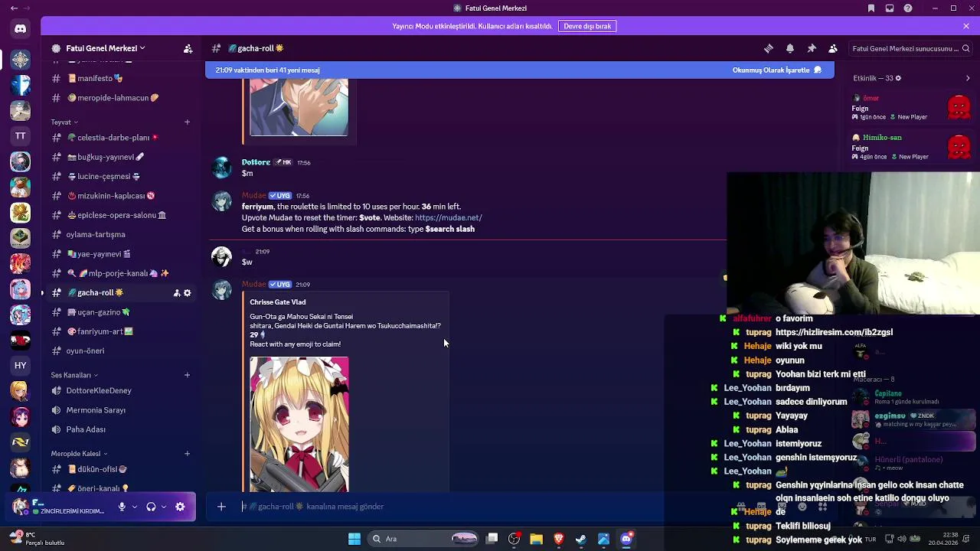Open the attachment plus button in message bar
The width and height of the screenshot is (980, 551).
pyautogui.click(x=221, y=507)
